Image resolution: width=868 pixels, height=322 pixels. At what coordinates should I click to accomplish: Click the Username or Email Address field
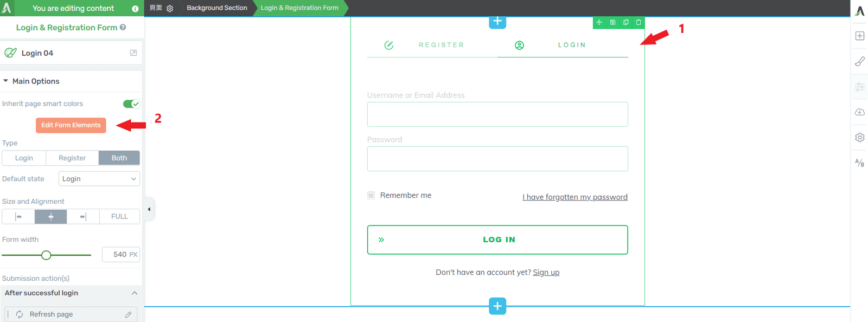click(x=497, y=114)
